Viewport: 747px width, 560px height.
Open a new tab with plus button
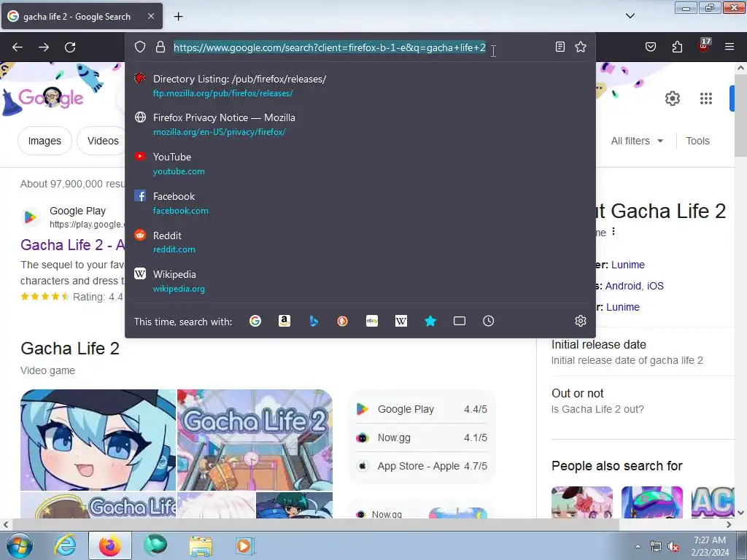pyautogui.click(x=178, y=17)
